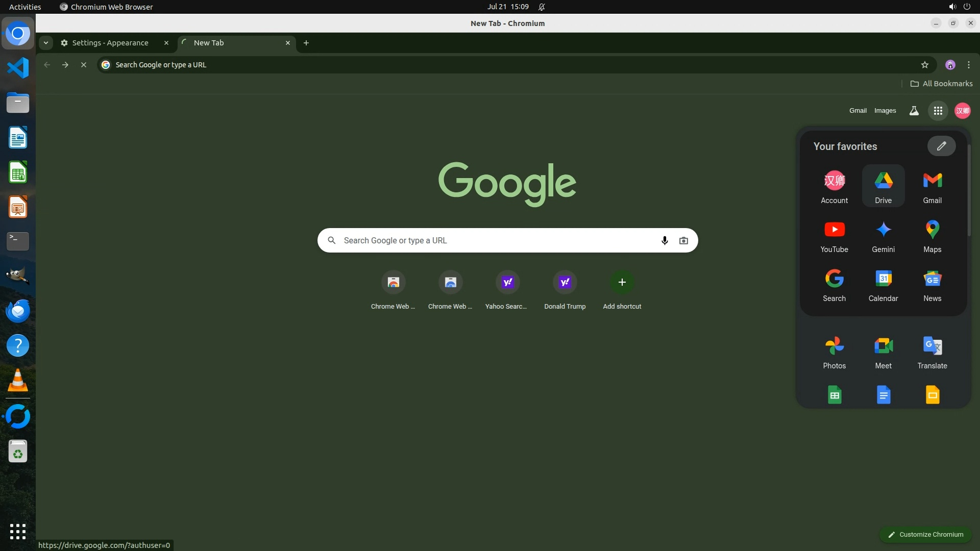This screenshot has height=551, width=980.
Task: Toggle the Google apps grid launcher
Action: pyautogui.click(x=938, y=111)
